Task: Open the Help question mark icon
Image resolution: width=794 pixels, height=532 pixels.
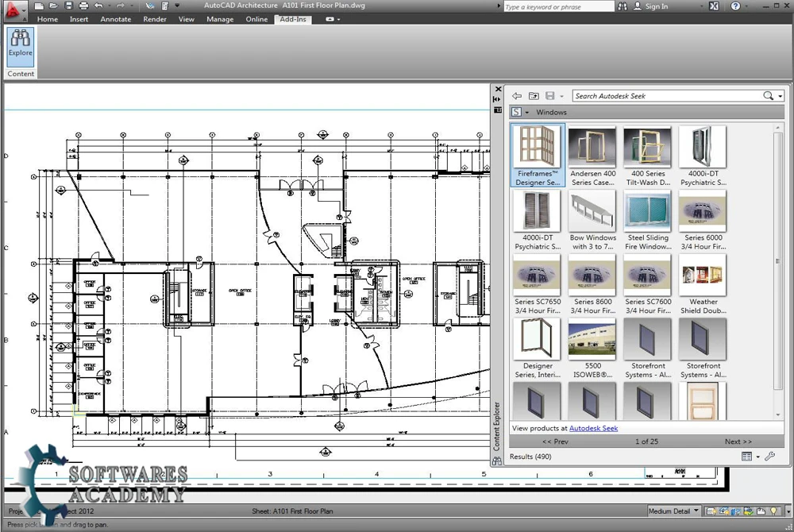Action: tap(736, 6)
